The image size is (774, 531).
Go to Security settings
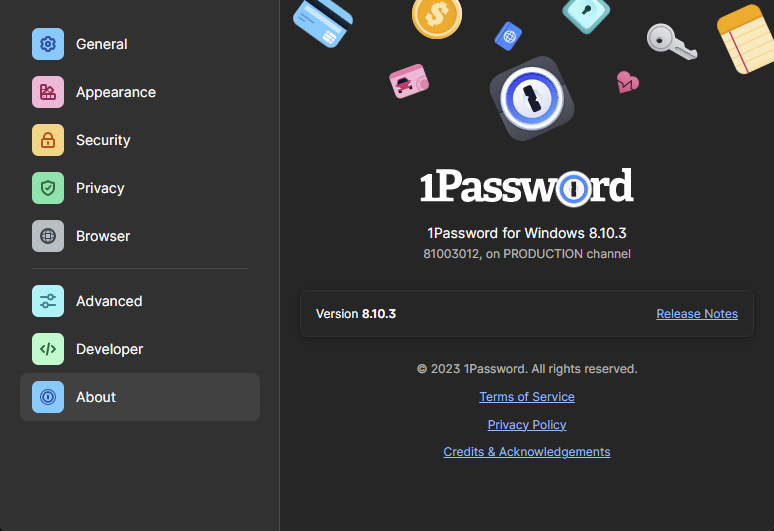tap(103, 140)
